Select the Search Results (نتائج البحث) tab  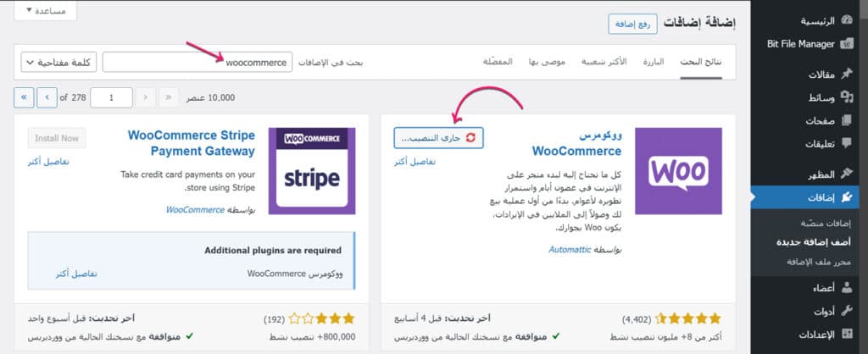tap(701, 61)
